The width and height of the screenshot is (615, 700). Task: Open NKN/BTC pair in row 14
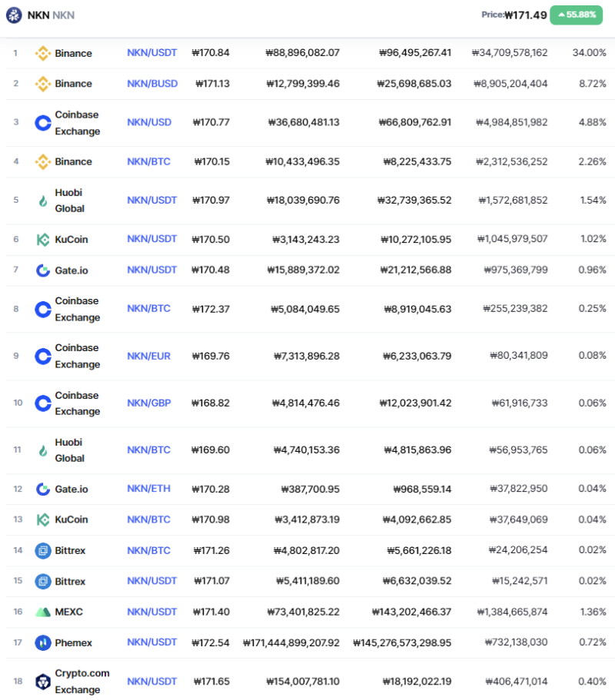pyautogui.click(x=148, y=550)
